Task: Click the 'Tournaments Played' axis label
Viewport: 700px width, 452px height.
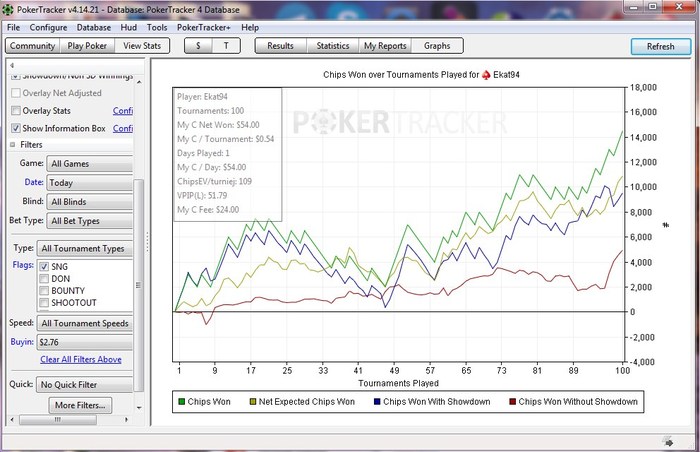Action: tap(398, 383)
